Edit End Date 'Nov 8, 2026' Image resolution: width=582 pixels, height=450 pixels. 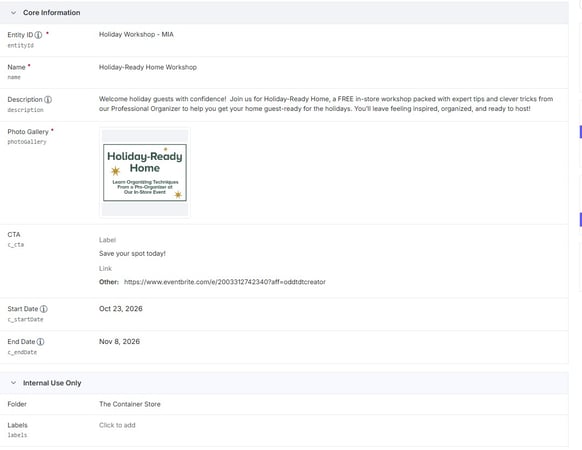pos(120,342)
